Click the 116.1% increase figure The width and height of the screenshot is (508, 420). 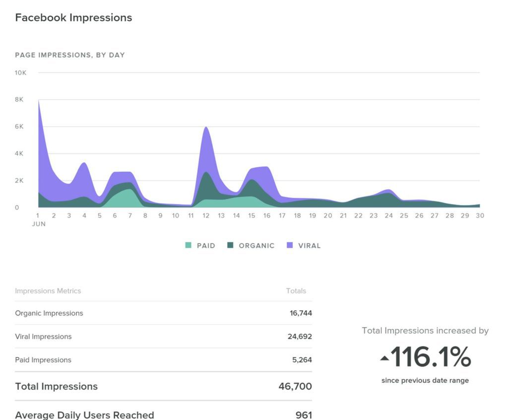pos(431,357)
